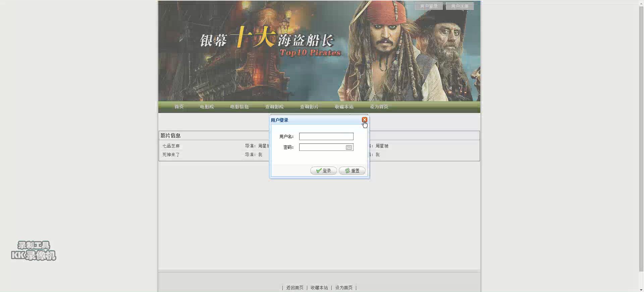Click 设为首页 in navigation bar
644x292 pixels.
coord(379,107)
